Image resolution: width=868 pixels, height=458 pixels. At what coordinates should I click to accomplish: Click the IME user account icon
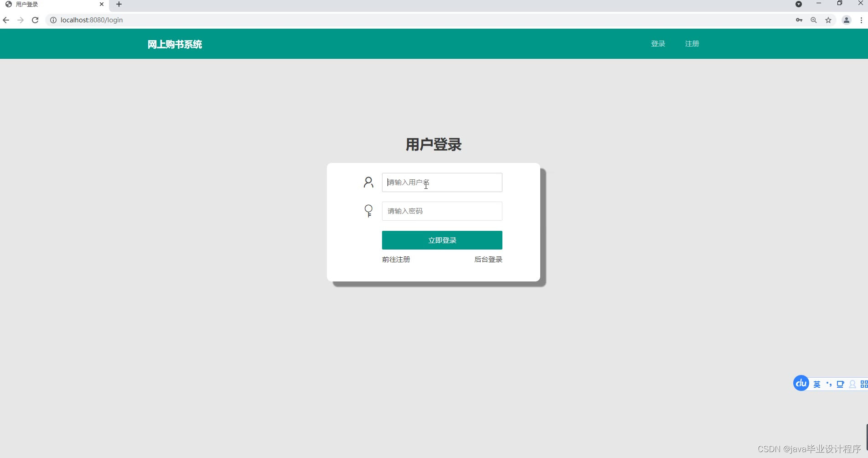(852, 384)
